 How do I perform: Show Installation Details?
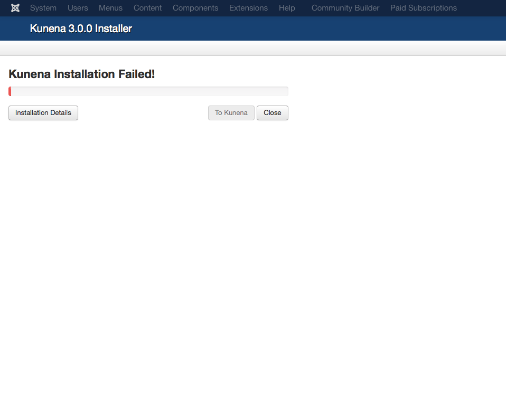coord(43,113)
